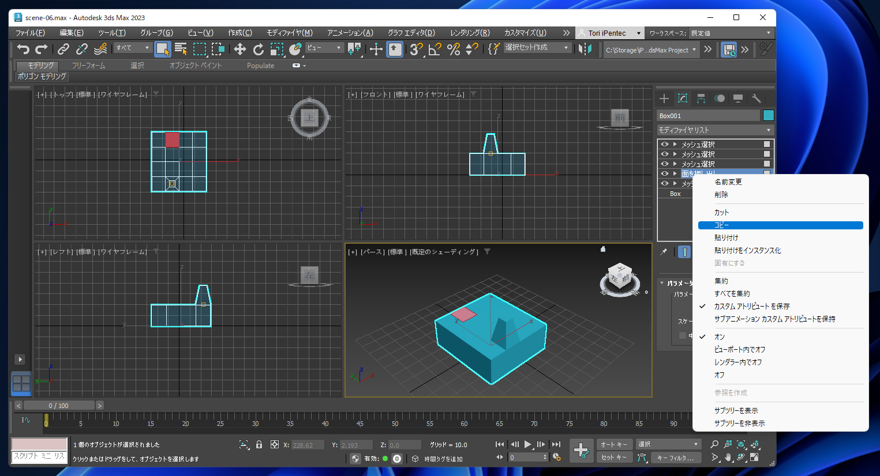Click the Undo arrow icon
This screenshot has width=880, height=476.
click(23, 49)
